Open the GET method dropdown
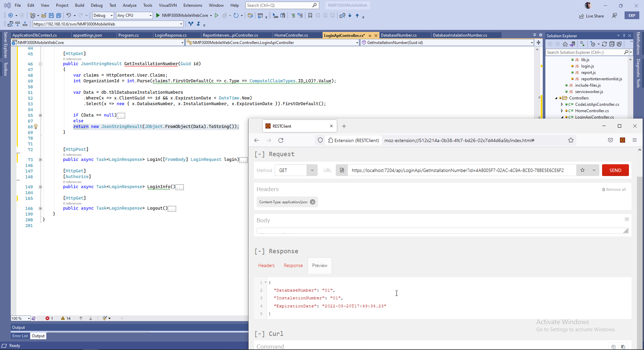Screen dimensions: 644x350 pyautogui.click(x=296, y=170)
